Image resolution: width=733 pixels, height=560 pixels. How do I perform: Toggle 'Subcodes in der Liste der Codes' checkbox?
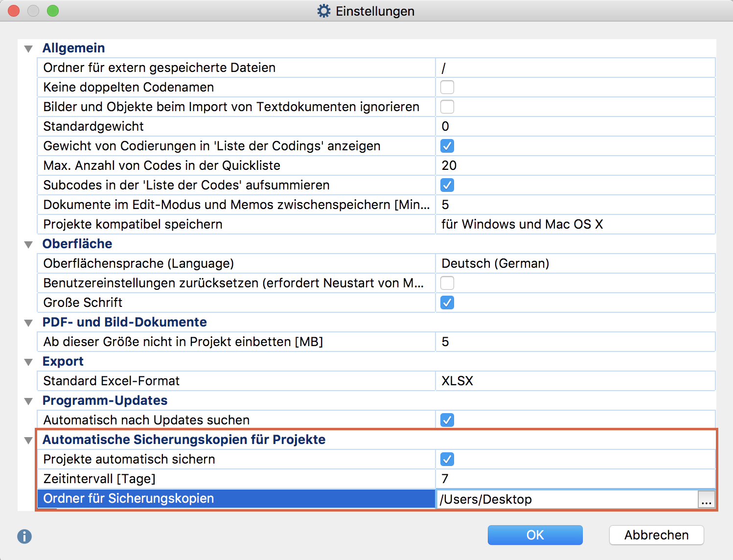click(x=447, y=185)
